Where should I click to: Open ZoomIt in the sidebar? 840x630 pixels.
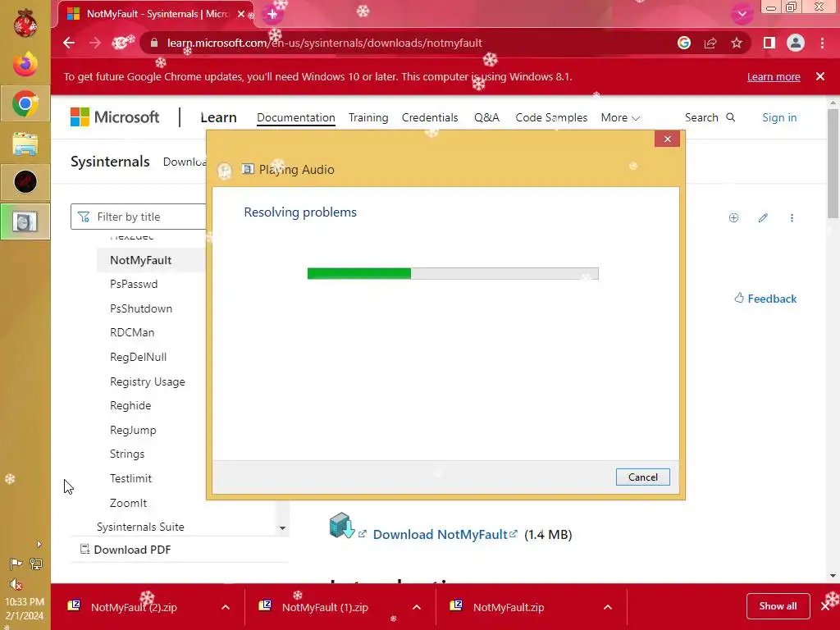click(x=128, y=503)
